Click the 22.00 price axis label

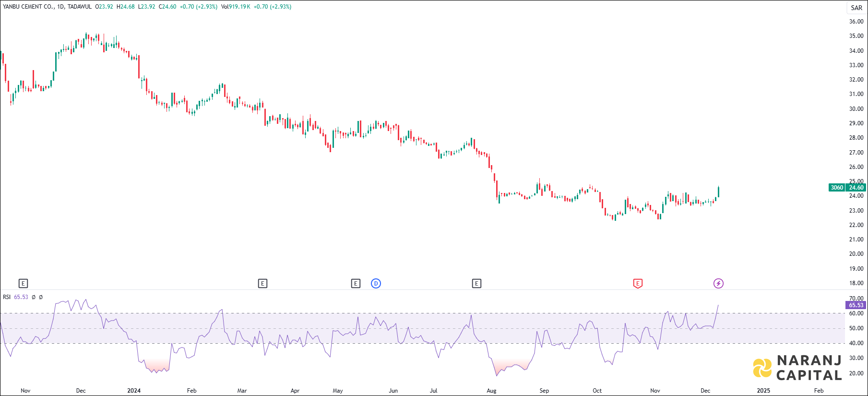pos(856,225)
